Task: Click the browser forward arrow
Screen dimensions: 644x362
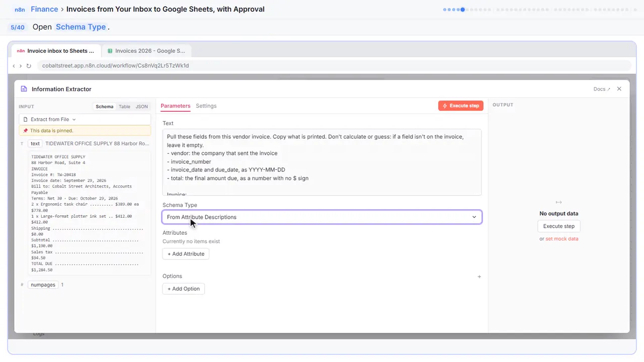Action: [x=21, y=66]
